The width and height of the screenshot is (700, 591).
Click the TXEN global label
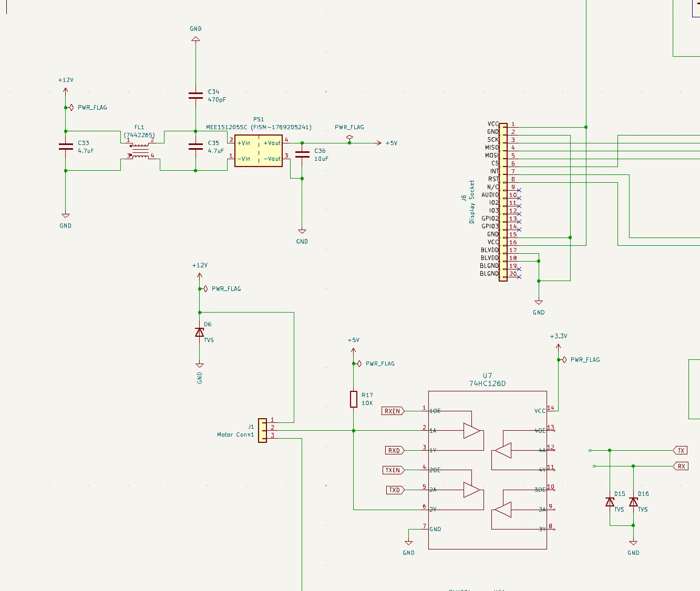(393, 470)
